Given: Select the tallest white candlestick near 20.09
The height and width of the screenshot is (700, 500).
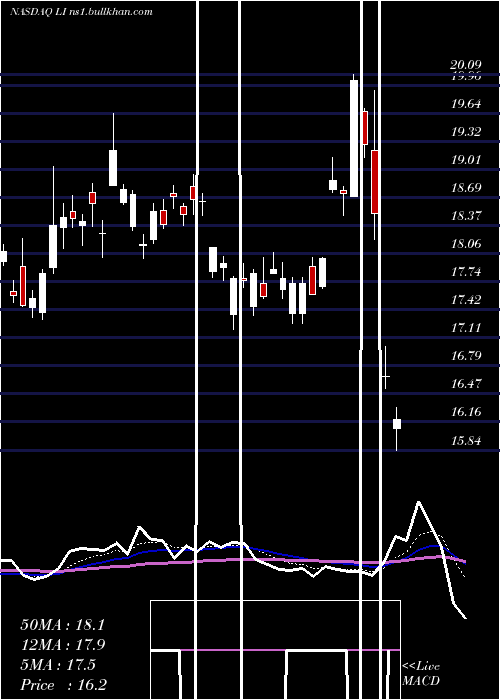Looking at the screenshot, I should [354, 138].
